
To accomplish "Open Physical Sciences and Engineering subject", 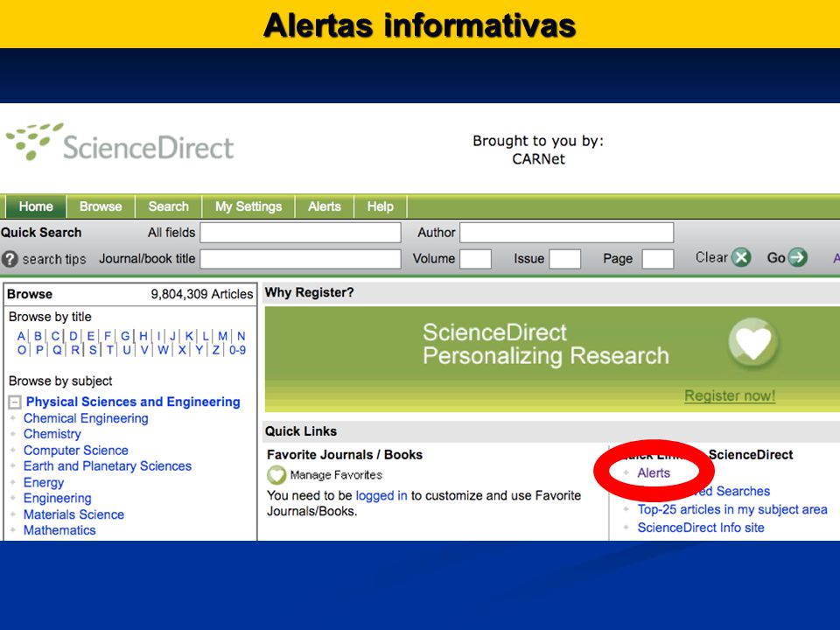I will (133, 402).
